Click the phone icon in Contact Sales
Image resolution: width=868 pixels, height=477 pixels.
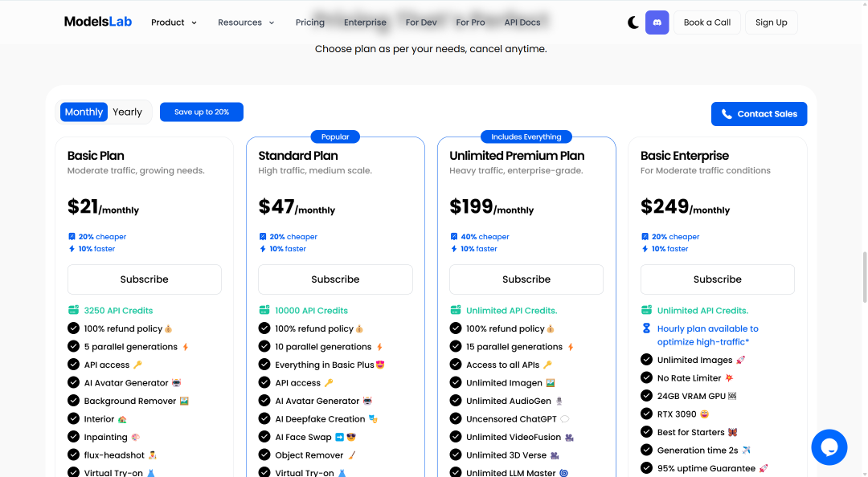click(727, 114)
